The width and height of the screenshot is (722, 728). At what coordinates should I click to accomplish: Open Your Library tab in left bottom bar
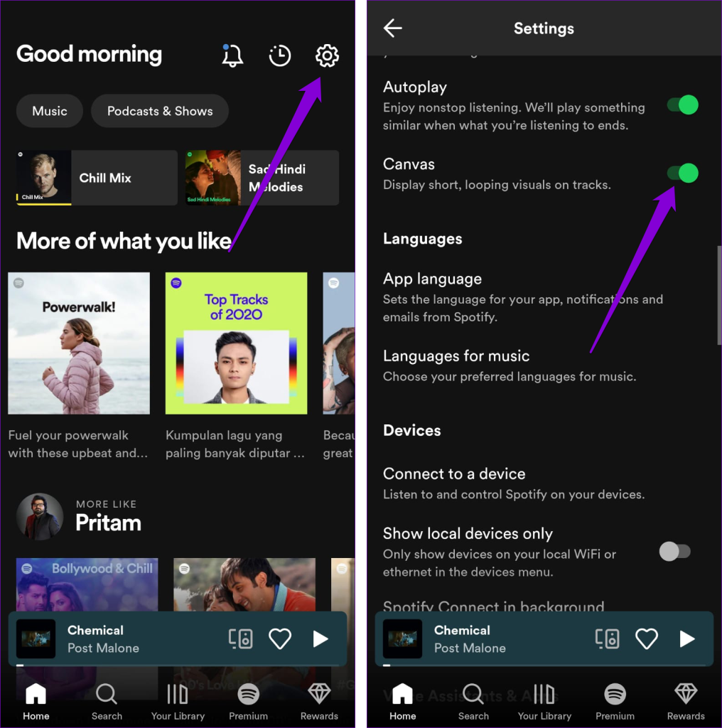click(178, 702)
